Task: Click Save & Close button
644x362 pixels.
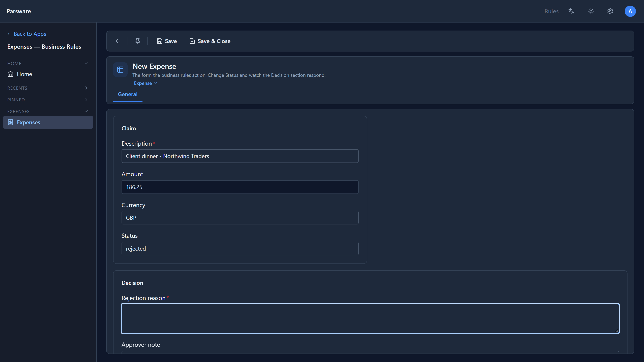Action: point(210,41)
